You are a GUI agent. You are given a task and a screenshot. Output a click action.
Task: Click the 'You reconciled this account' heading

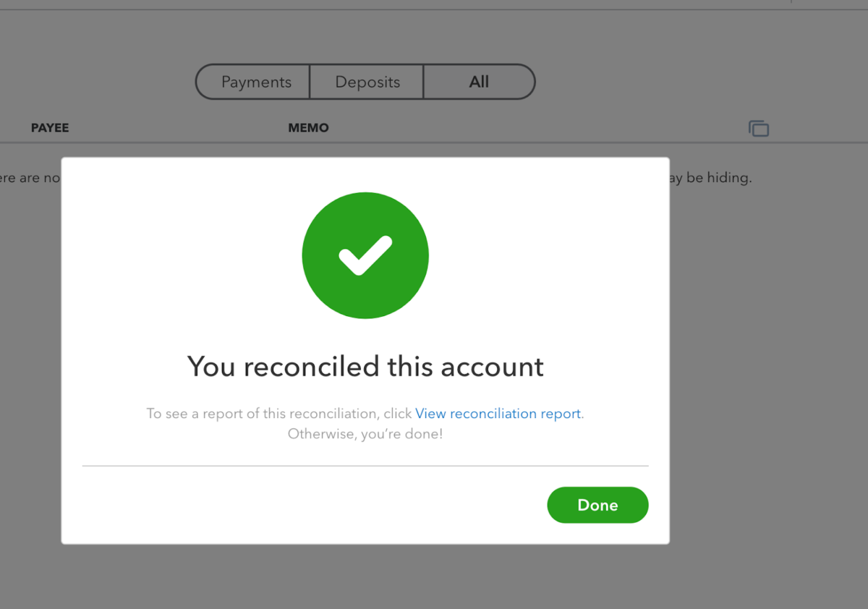pos(365,367)
